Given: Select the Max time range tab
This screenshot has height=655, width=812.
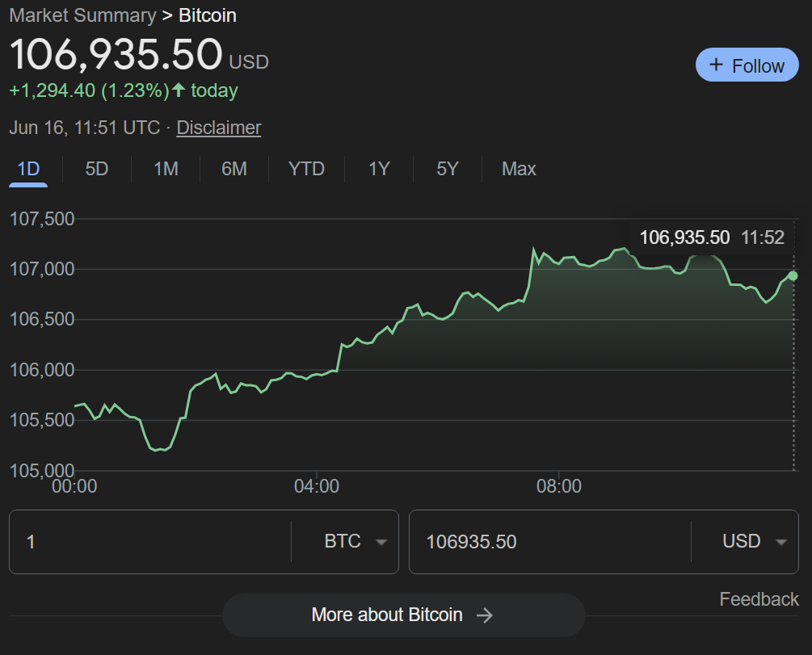Looking at the screenshot, I should [x=519, y=169].
